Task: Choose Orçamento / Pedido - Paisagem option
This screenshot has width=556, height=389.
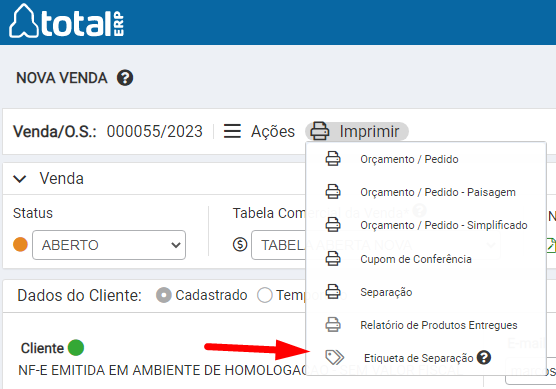Action: click(x=438, y=192)
